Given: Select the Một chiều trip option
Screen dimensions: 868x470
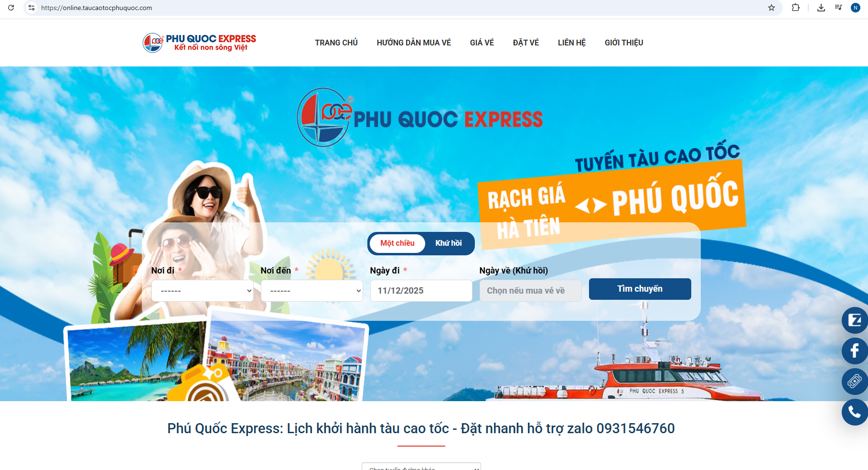Looking at the screenshot, I should [397, 243].
